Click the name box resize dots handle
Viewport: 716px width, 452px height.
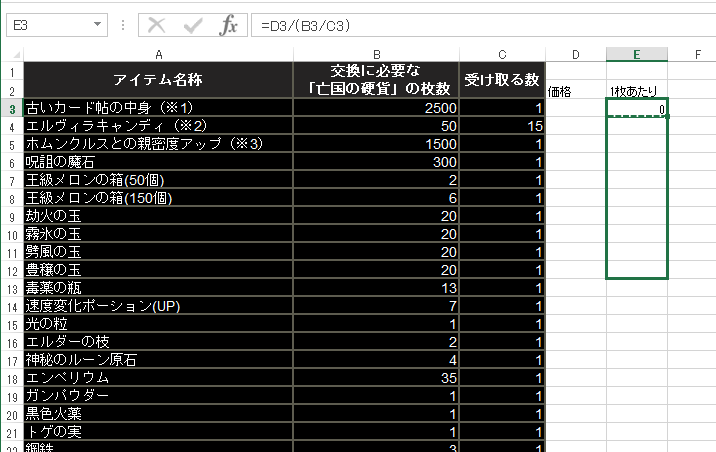click(x=121, y=25)
